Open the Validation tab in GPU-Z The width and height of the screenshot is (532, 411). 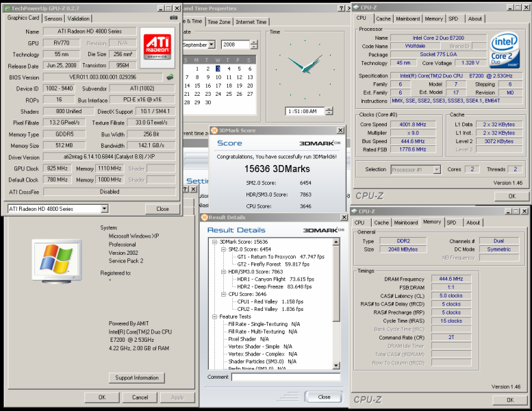click(78, 18)
